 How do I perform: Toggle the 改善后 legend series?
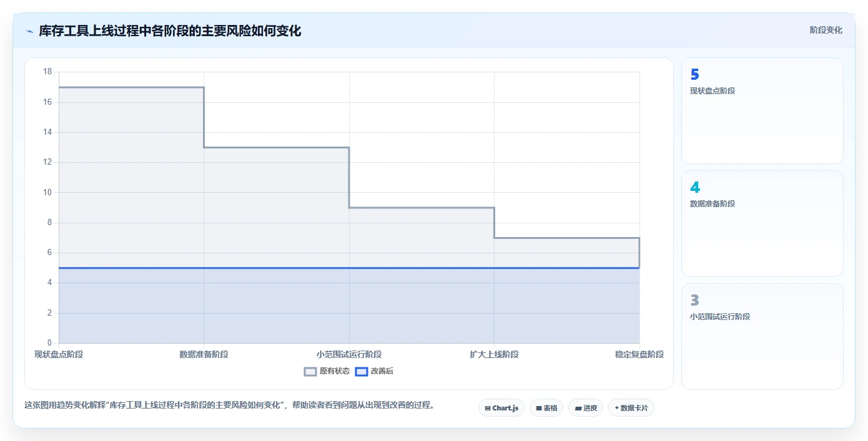374,371
